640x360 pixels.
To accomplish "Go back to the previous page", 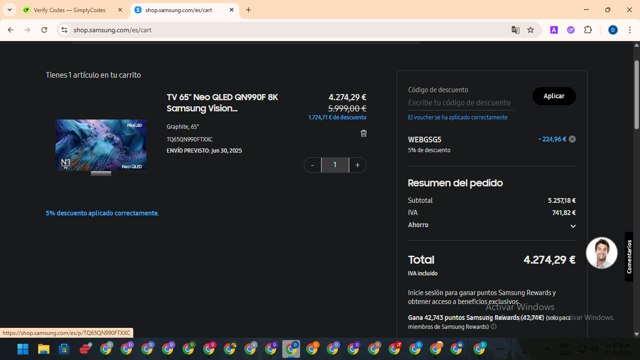I will (x=11, y=30).
